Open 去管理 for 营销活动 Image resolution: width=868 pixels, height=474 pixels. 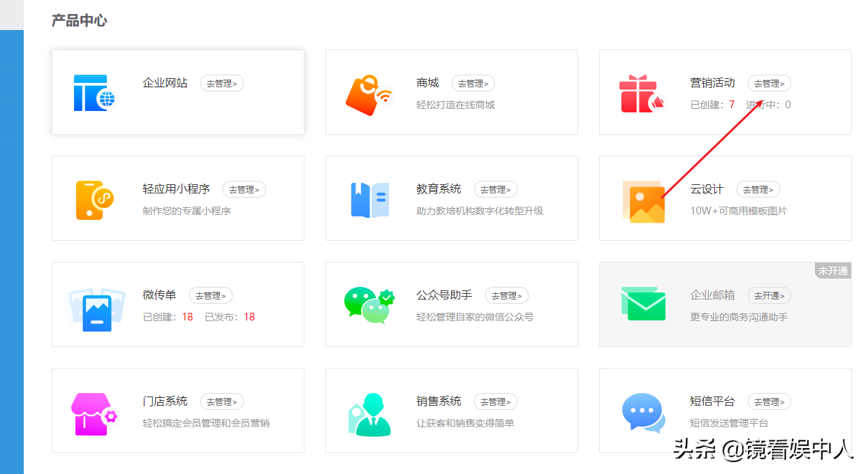[769, 82]
